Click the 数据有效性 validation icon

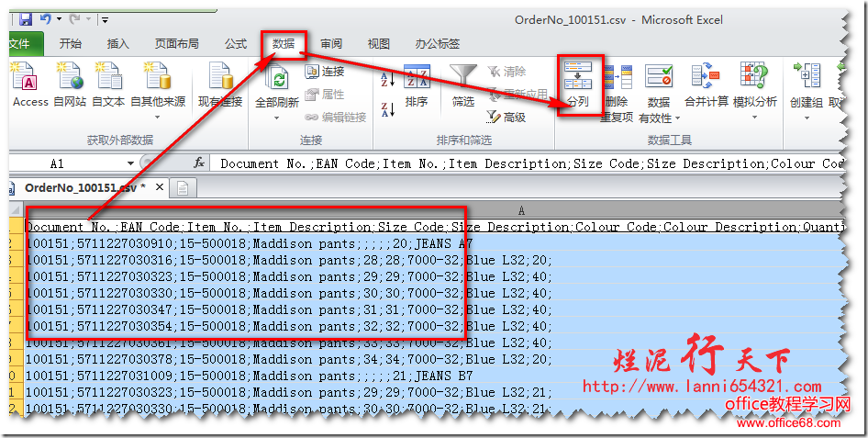659,77
